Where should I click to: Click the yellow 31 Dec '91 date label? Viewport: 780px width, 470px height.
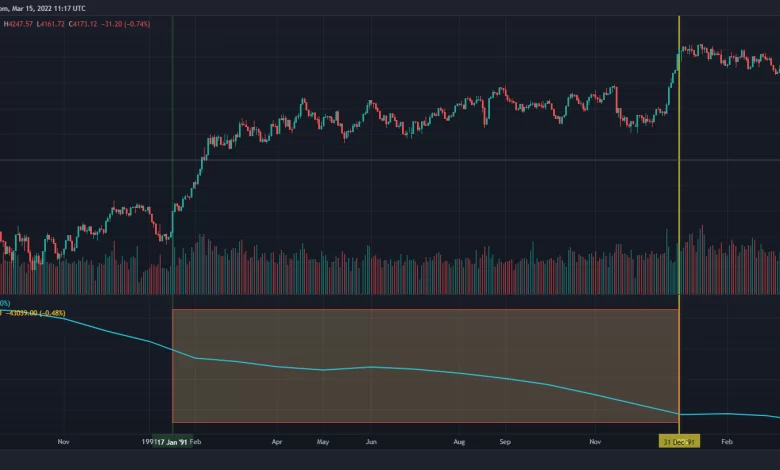[679, 440]
